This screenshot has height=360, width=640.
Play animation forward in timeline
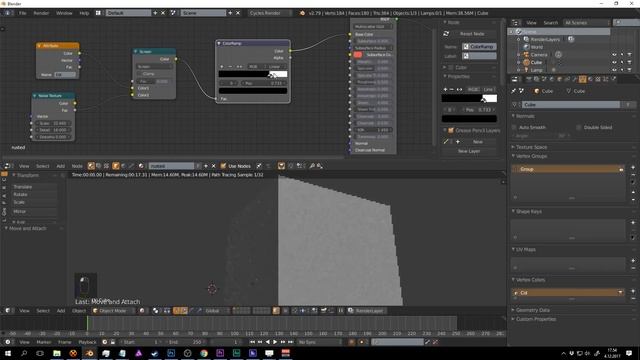click(275, 342)
